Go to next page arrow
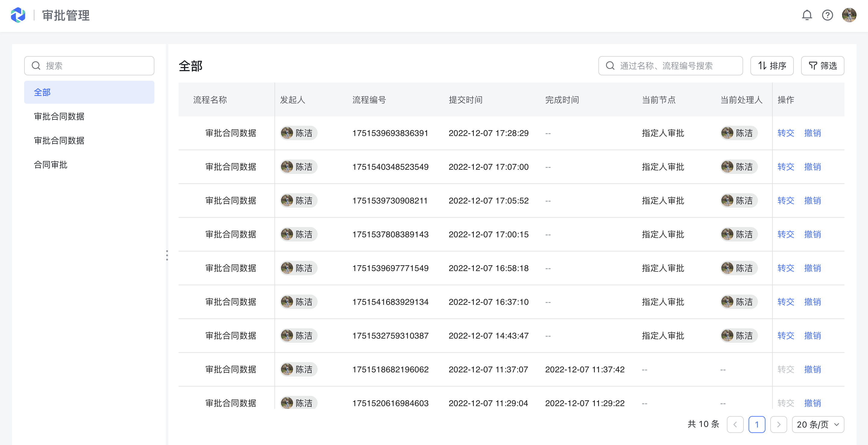Image resolution: width=868 pixels, height=445 pixels. tap(778, 424)
